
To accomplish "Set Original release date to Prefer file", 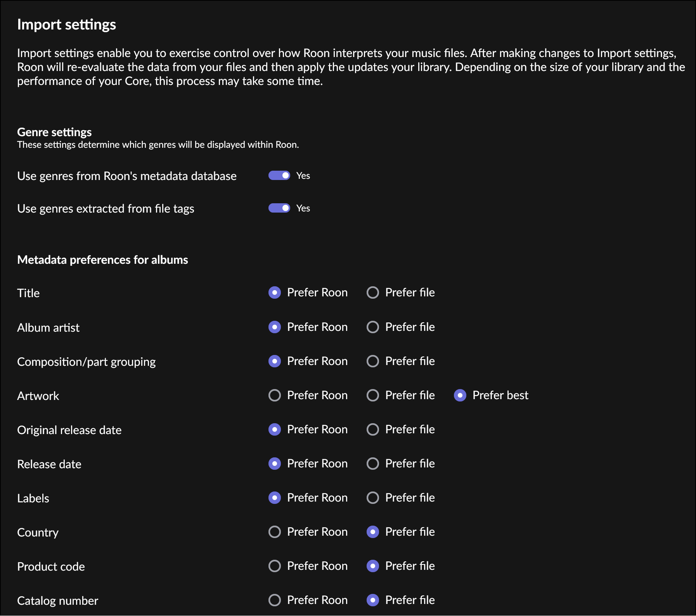I will (x=373, y=429).
